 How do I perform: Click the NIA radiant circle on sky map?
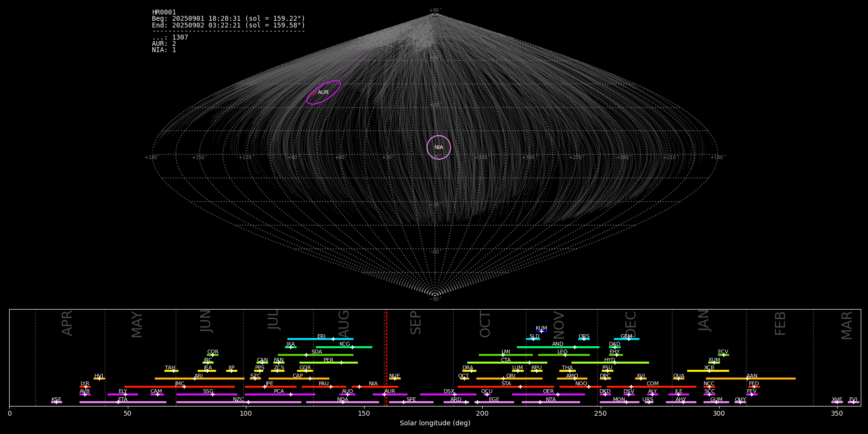point(439,147)
